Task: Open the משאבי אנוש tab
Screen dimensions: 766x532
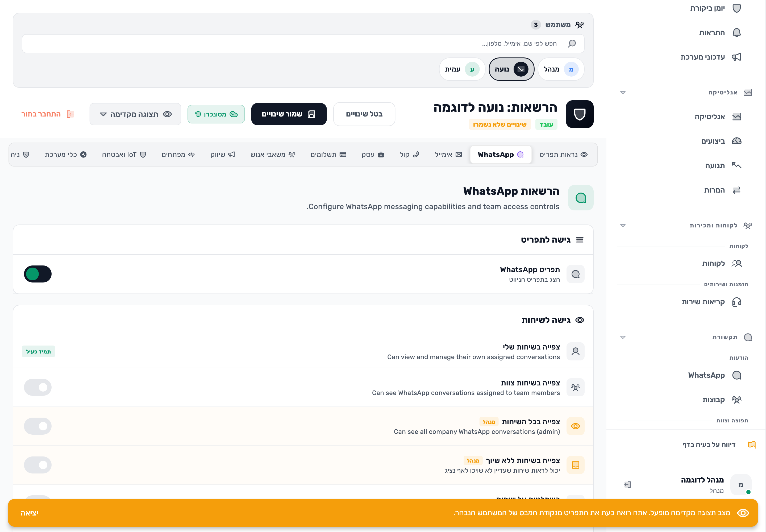Action: 273,155
